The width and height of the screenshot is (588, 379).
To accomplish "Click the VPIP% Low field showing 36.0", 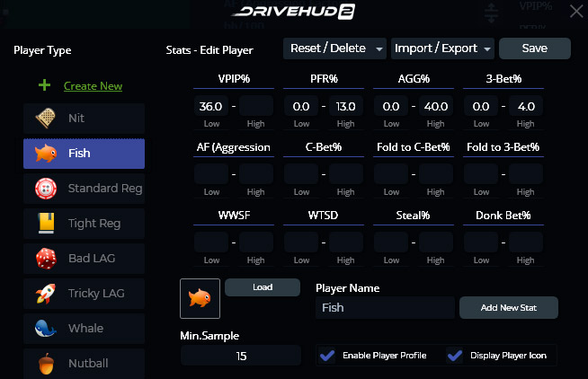I will point(211,106).
